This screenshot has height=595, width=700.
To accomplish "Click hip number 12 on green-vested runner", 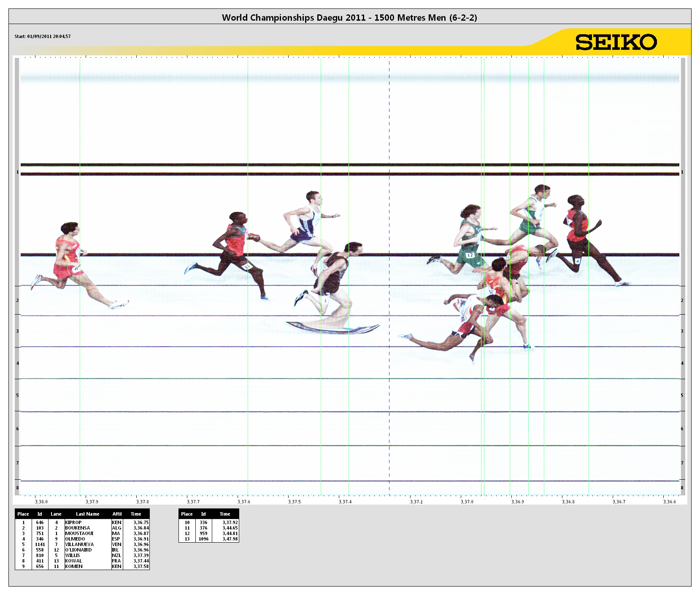I will (x=470, y=255).
